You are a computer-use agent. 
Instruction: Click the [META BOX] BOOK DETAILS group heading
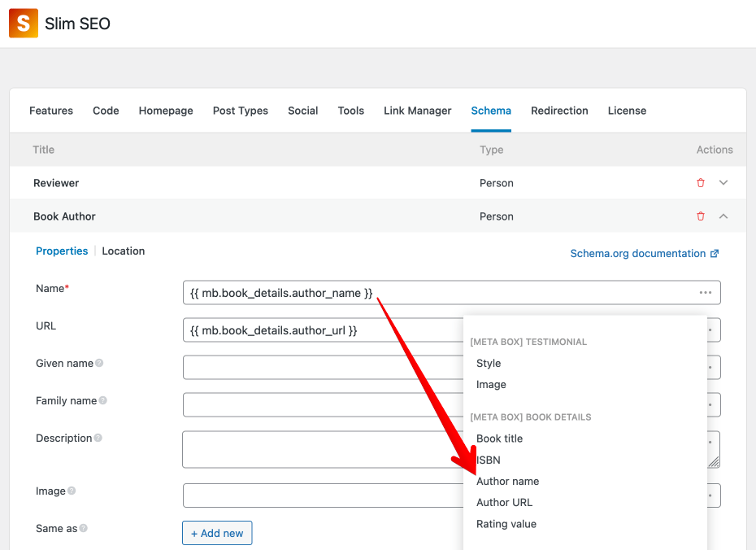(x=531, y=417)
